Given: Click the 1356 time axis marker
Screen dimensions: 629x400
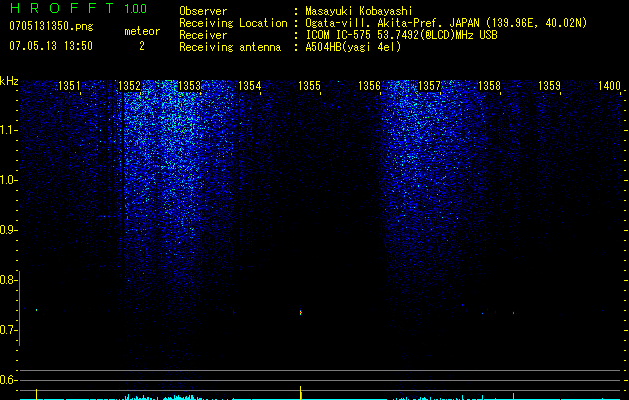Looking at the screenshot, I should [x=369, y=86].
